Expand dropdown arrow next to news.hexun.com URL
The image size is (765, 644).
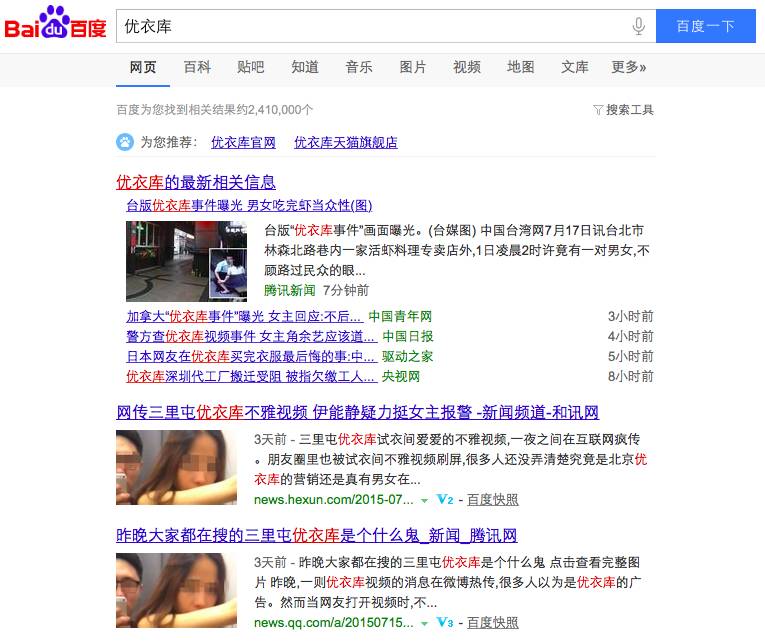424,501
